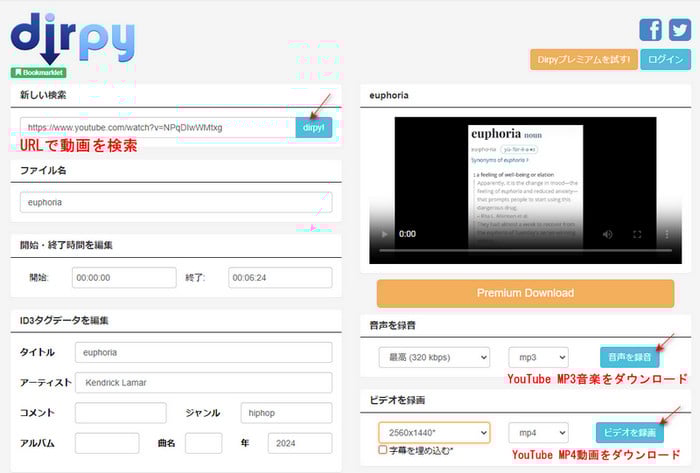700x473 pixels.
Task: Click the ビデオを録画 section heading
Action: pyautogui.click(x=397, y=400)
